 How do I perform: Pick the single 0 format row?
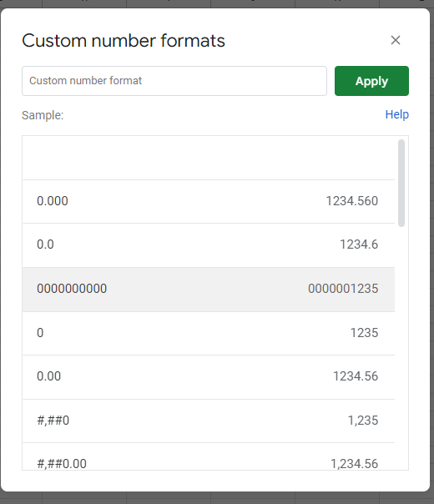(209, 333)
